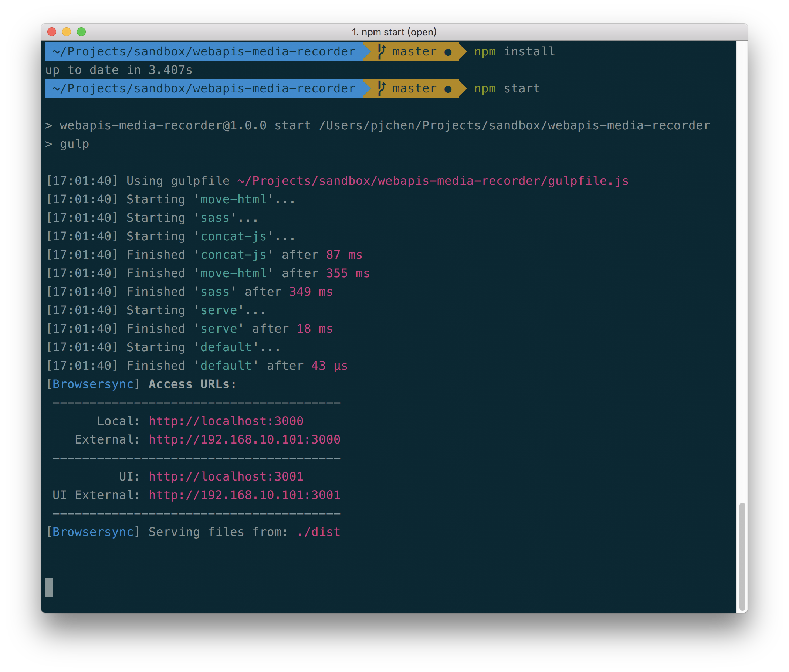Image resolution: width=789 pixels, height=672 pixels.
Task: Click the green zoom window button
Action: (81, 32)
